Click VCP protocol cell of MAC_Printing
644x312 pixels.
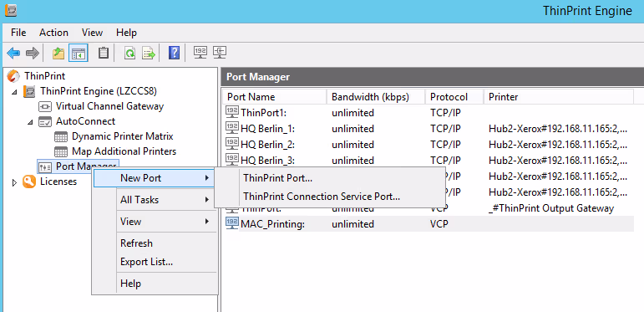439,224
